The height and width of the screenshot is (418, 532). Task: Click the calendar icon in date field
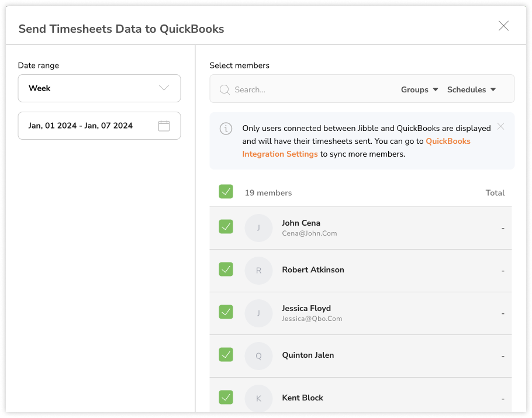coord(164,126)
